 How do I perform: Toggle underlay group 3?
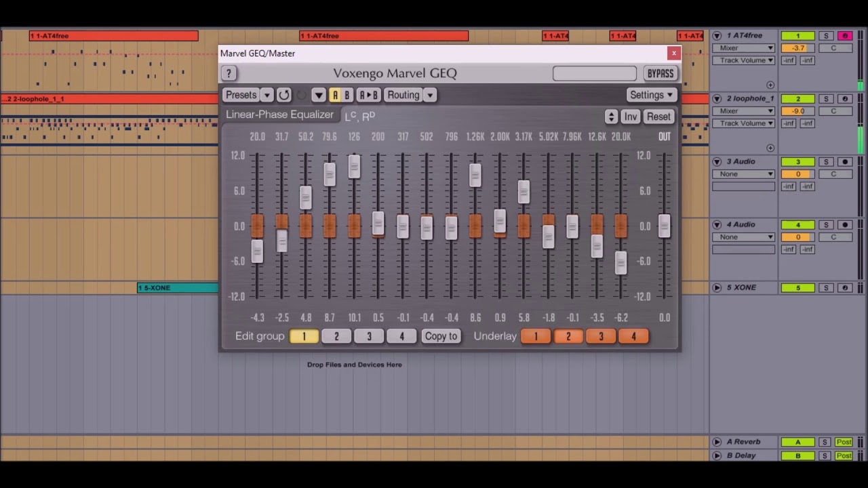(x=601, y=336)
